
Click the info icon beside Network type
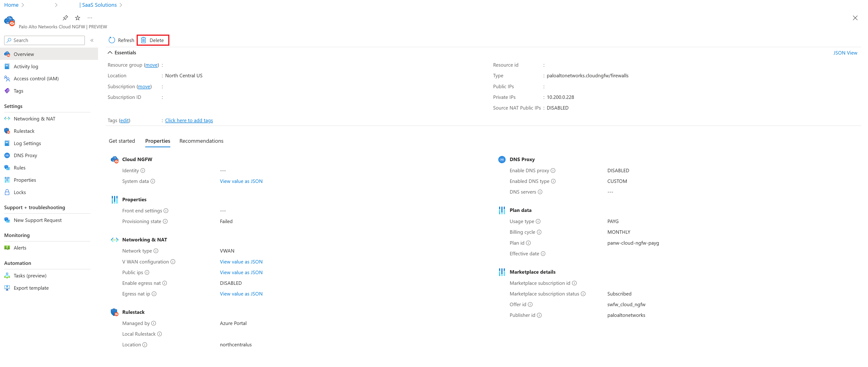(156, 251)
